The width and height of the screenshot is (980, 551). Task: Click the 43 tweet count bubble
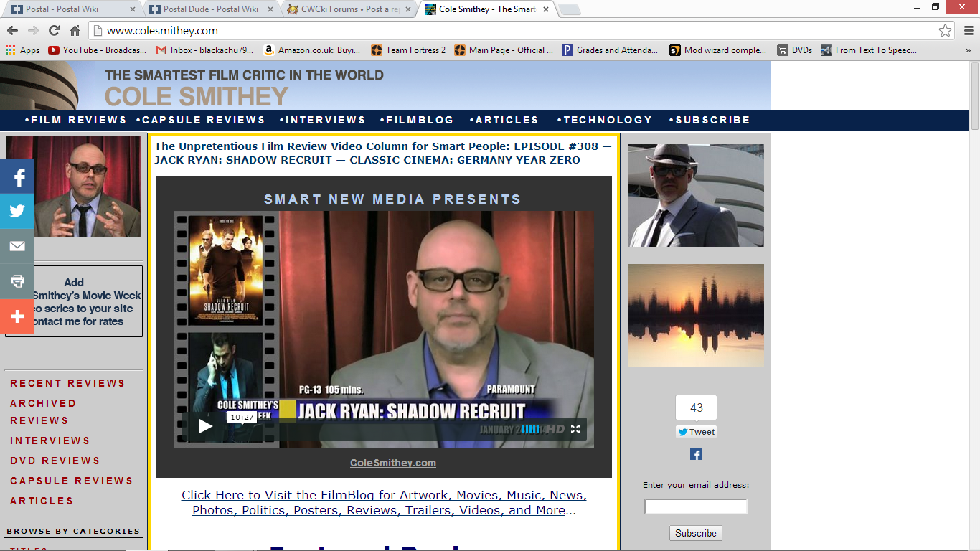click(696, 408)
